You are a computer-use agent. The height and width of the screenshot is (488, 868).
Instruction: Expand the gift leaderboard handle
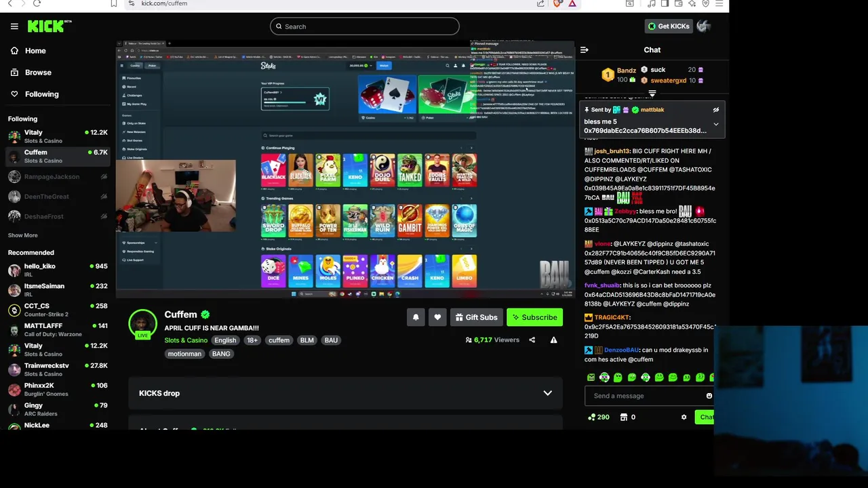click(652, 94)
